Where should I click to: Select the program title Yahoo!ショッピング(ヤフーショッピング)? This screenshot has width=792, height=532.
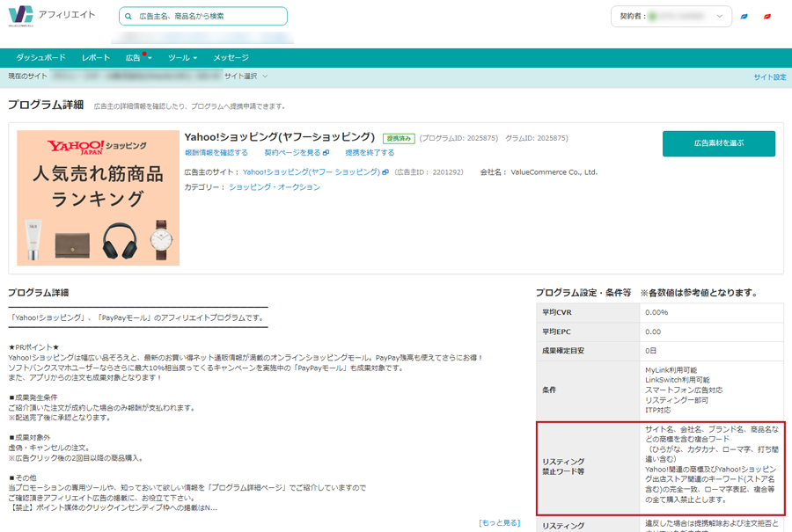coord(280,137)
